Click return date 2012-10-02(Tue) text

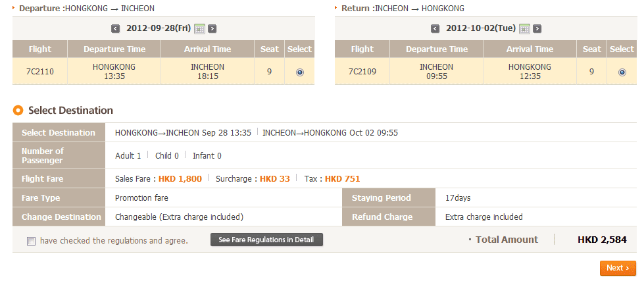tap(480, 28)
